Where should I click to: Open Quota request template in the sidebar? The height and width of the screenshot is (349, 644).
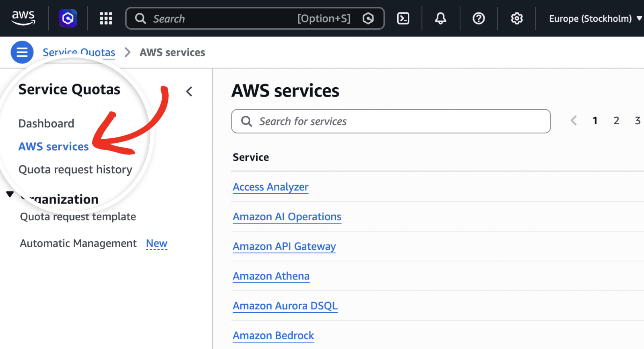click(x=78, y=217)
